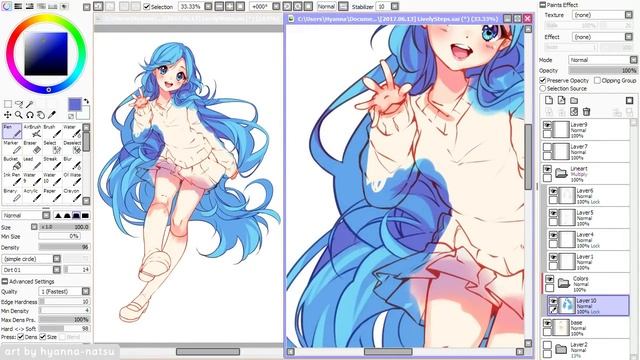Activate the Zoom magnifier tool

click(19, 115)
